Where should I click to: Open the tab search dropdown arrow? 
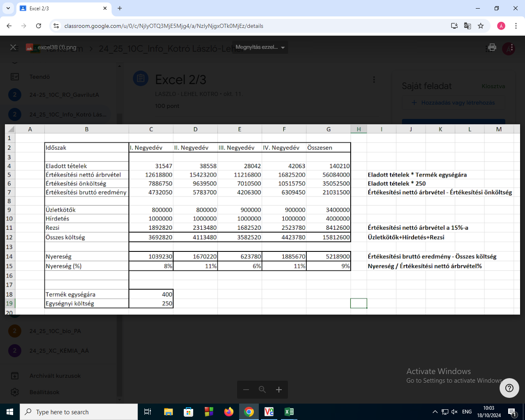pos(8,8)
